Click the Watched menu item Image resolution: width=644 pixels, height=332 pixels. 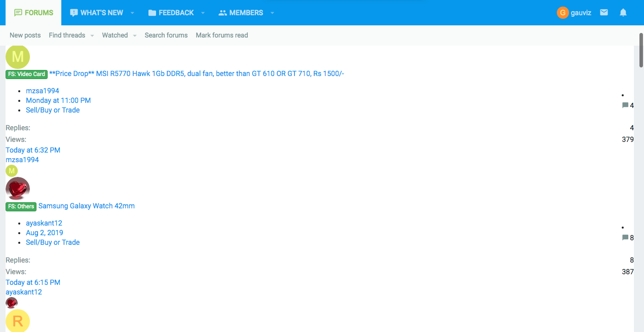(115, 35)
